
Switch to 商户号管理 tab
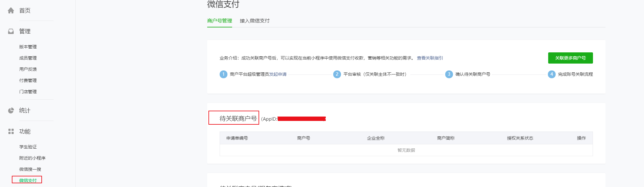(x=220, y=21)
